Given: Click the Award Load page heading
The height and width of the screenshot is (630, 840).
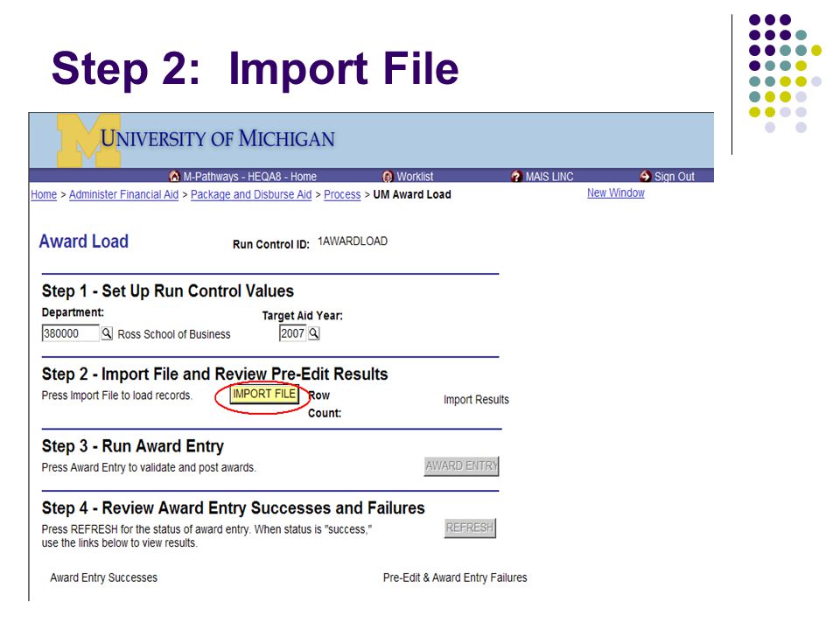Looking at the screenshot, I should coord(84,241).
